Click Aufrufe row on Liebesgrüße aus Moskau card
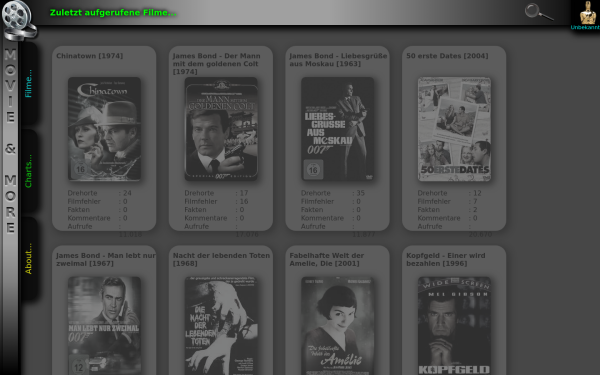The height and width of the screenshot is (375, 600). click(338, 230)
